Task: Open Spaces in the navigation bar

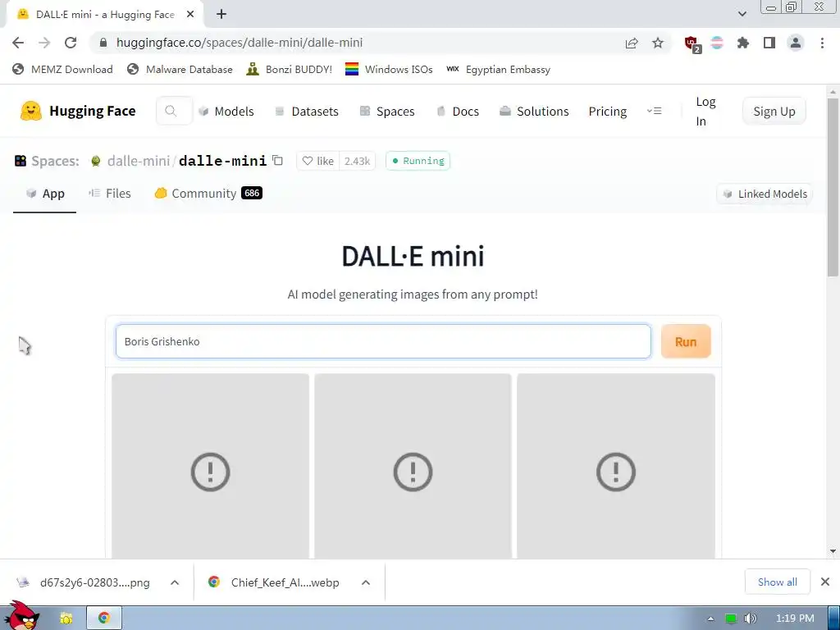Action: coord(387,112)
